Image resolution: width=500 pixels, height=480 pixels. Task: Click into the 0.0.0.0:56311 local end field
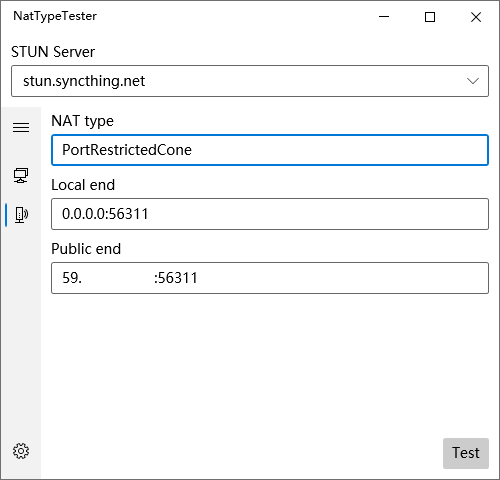click(270, 214)
